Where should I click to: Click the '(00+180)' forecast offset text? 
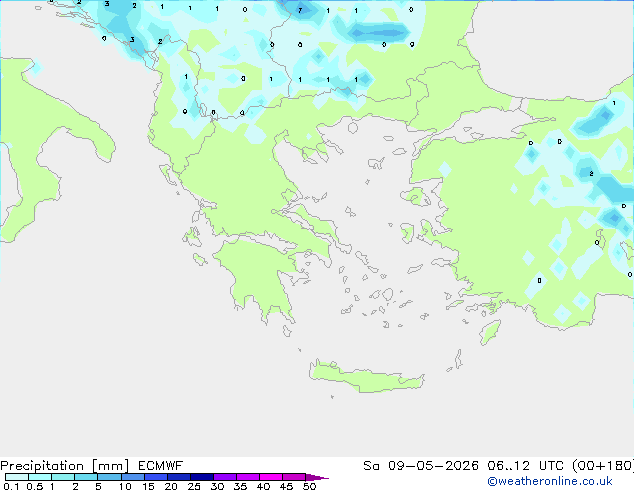[603, 466]
